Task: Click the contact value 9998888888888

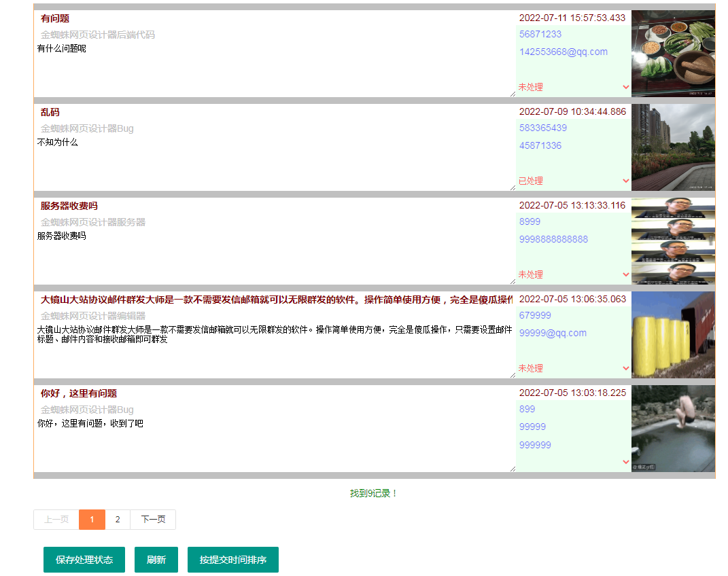Action: pos(553,239)
